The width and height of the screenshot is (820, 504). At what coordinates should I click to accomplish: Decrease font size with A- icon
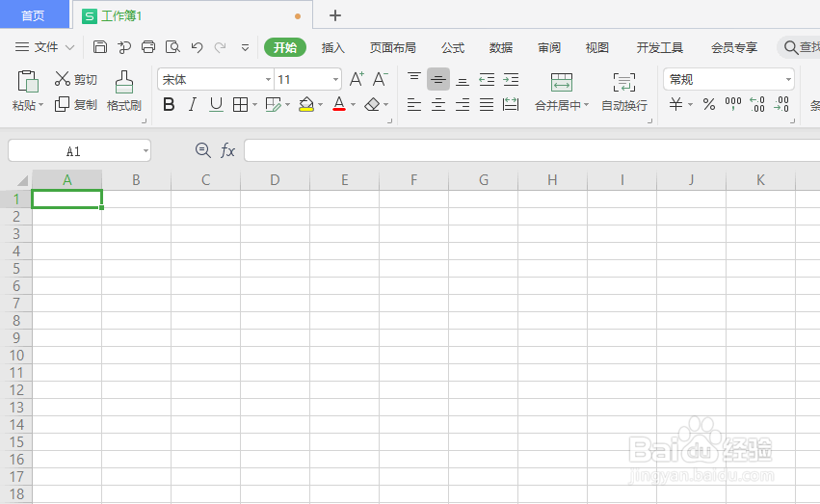coord(381,79)
